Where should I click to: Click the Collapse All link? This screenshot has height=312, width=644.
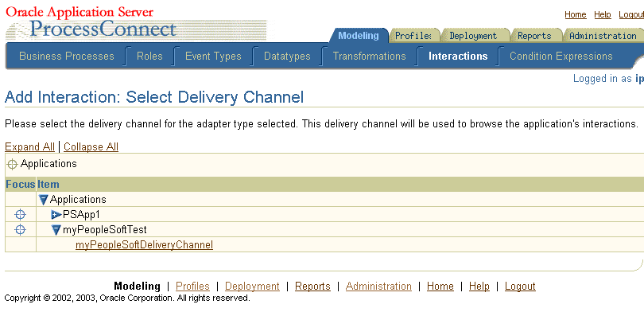tap(91, 146)
